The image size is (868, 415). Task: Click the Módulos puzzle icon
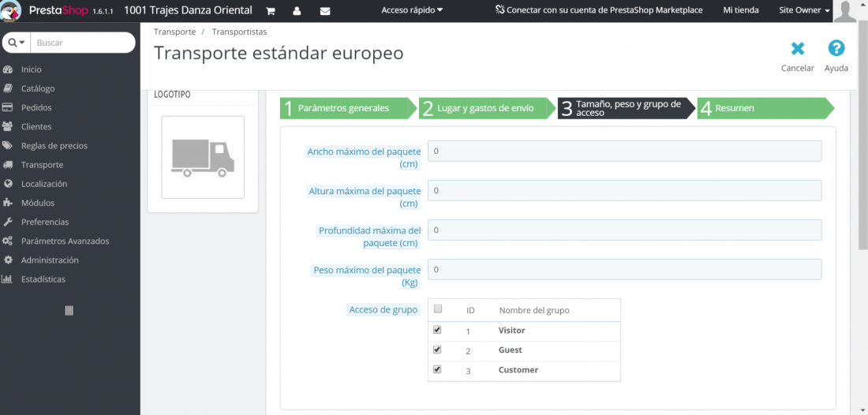(x=8, y=203)
